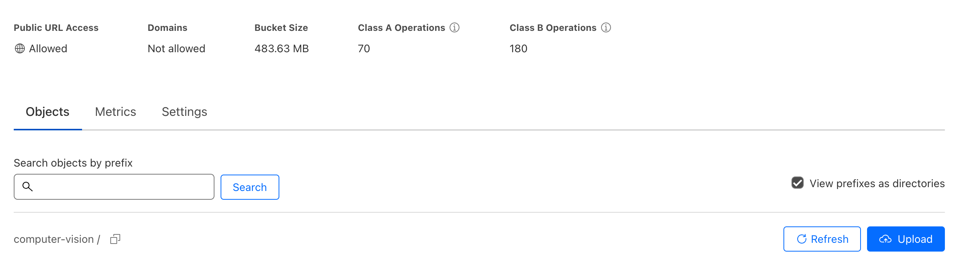This screenshot has height=263, width=980.
Task: Click the circular arrow icon in Refresh
Action: pyautogui.click(x=801, y=239)
